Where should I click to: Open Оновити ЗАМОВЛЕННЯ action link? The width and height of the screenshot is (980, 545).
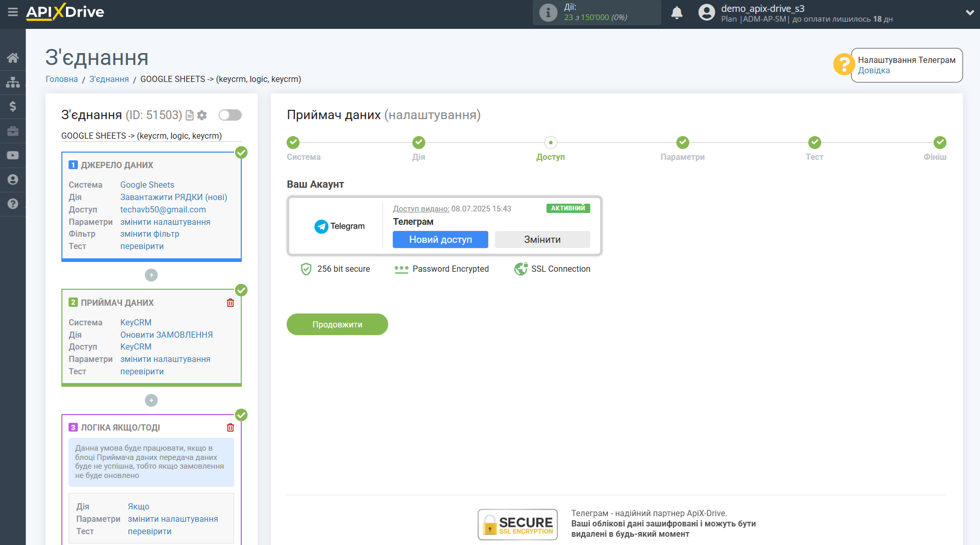[167, 335]
